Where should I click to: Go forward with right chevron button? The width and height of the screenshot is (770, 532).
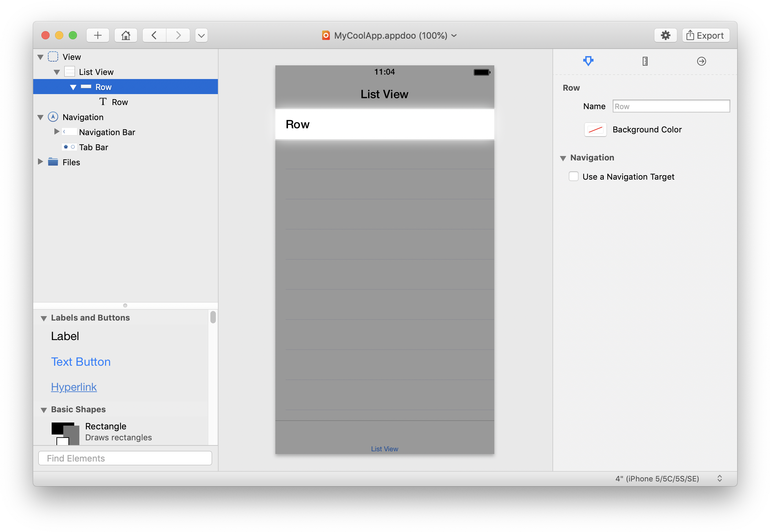pos(178,35)
